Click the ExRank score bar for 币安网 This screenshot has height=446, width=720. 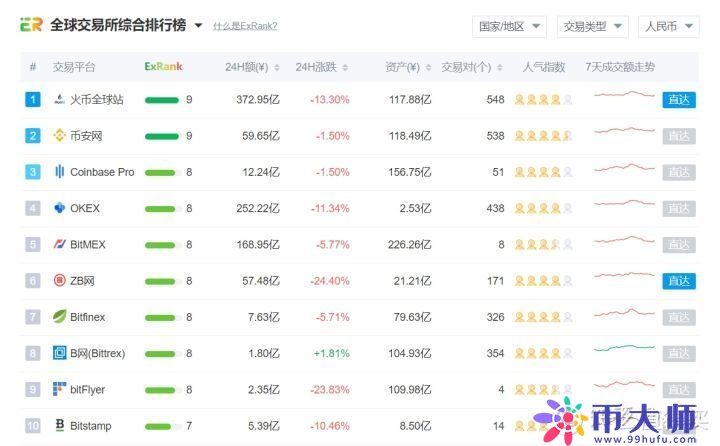click(161, 136)
